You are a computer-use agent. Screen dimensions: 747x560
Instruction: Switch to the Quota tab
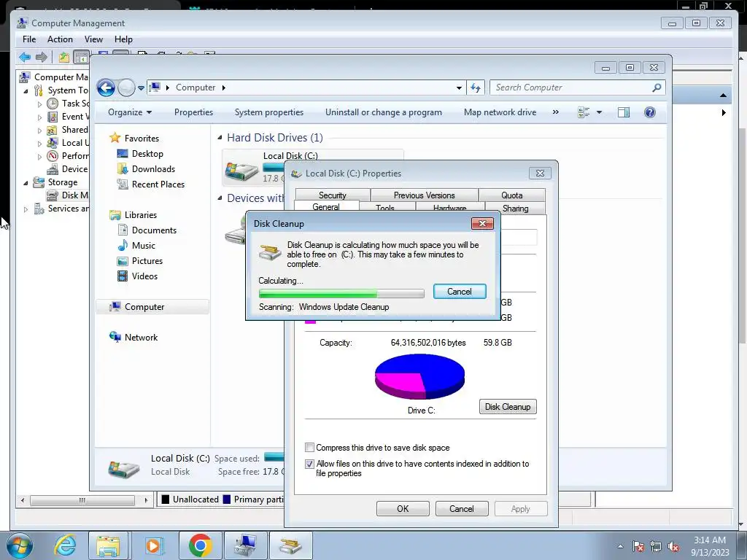coord(511,195)
